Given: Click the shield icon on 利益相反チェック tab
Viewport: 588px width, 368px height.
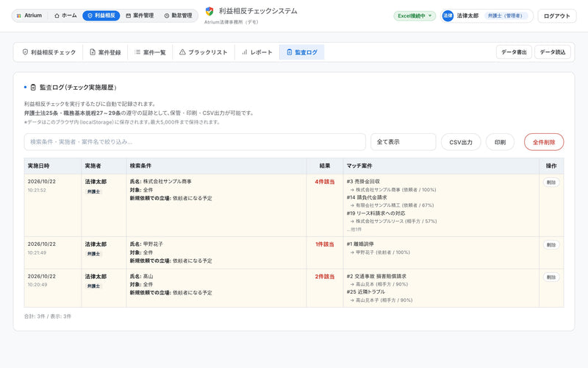Looking at the screenshot, I should (25, 52).
